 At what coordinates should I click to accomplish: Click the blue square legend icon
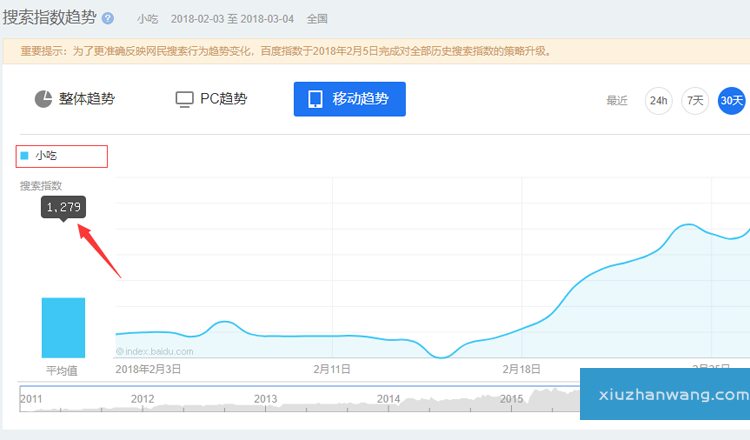coord(24,156)
